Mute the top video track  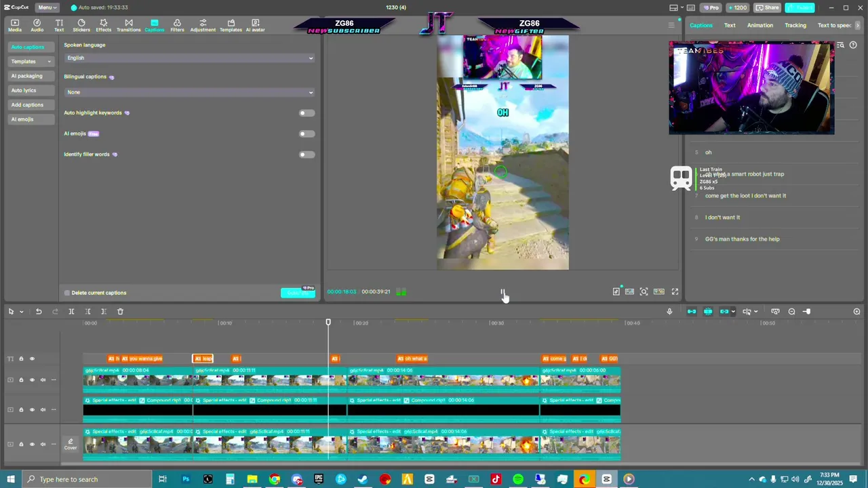[x=43, y=380]
